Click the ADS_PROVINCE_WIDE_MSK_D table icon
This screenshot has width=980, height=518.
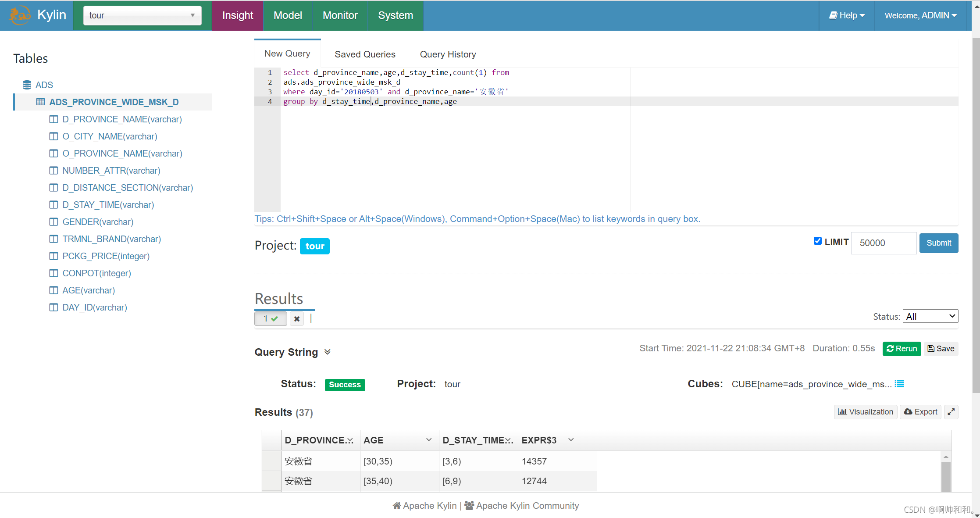40,102
